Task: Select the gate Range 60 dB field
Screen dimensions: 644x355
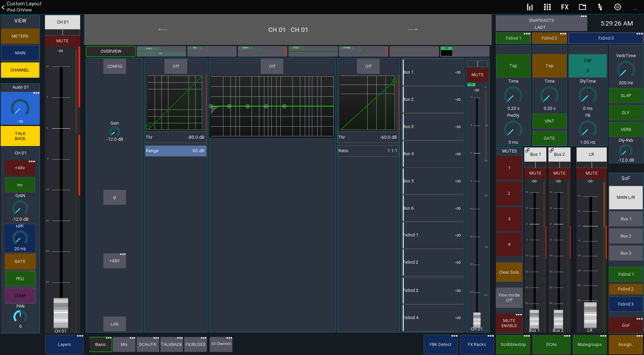Action: coord(175,151)
